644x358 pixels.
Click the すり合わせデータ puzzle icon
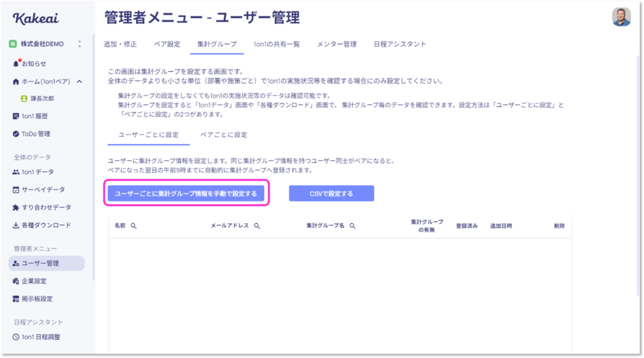[16, 207]
